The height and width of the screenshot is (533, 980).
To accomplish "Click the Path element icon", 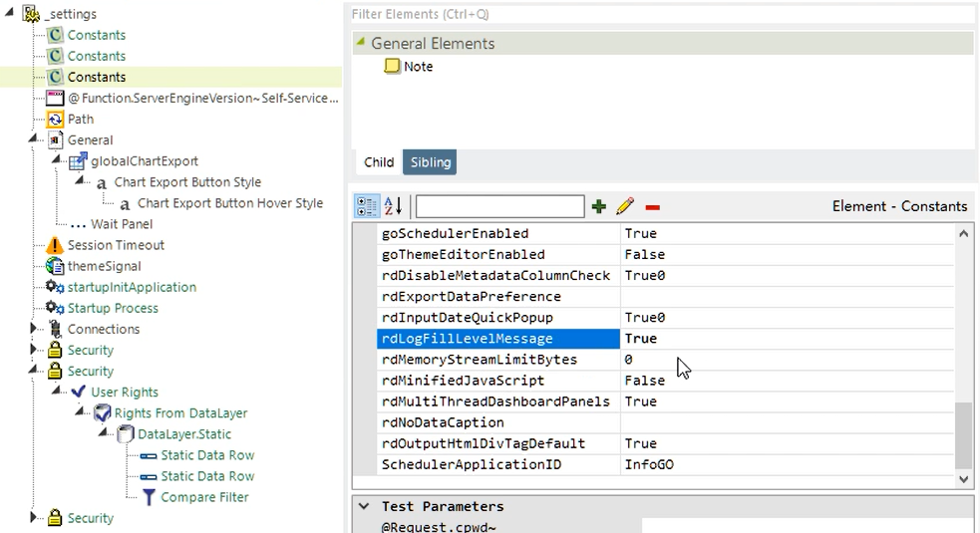I will click(55, 119).
